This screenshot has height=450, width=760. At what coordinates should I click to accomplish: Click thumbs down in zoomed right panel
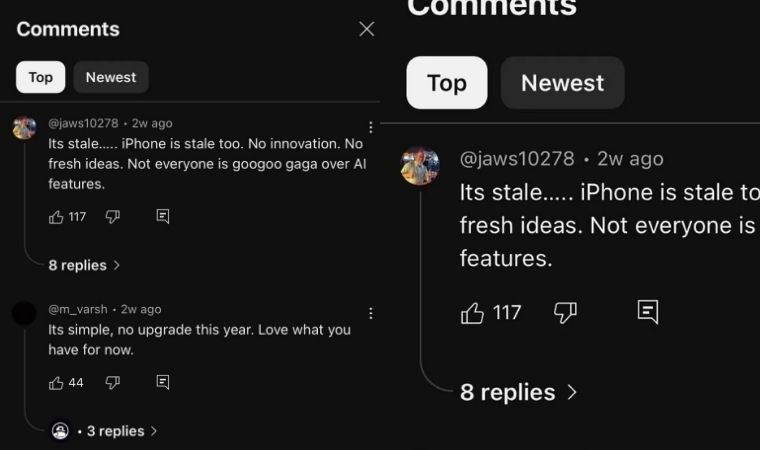point(565,313)
